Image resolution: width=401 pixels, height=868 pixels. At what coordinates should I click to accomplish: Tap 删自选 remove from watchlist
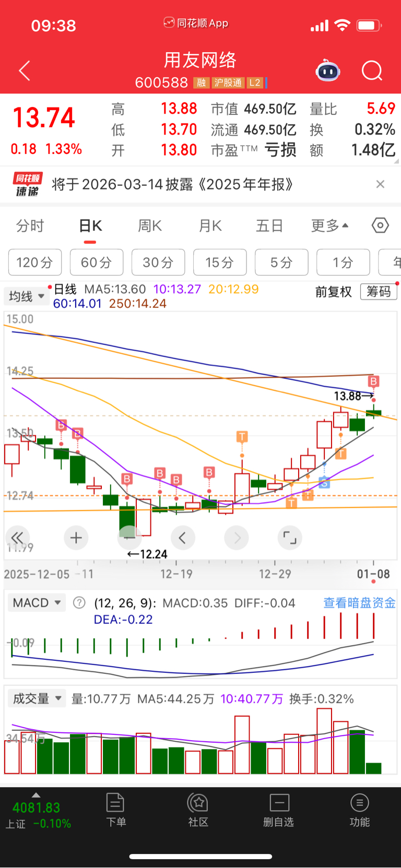point(279,810)
